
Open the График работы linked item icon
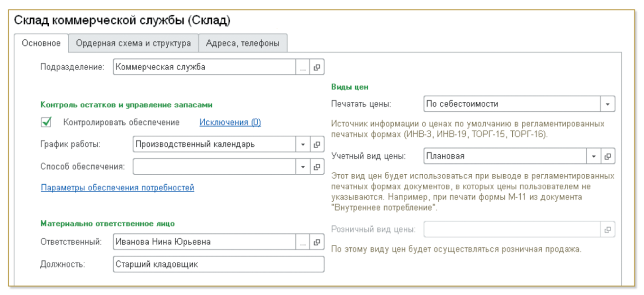click(x=317, y=144)
